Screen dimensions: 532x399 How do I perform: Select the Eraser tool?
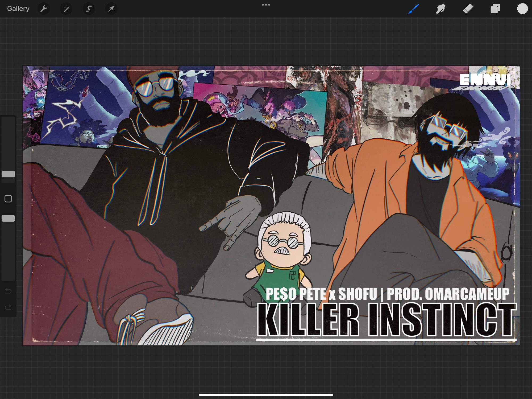point(468,9)
